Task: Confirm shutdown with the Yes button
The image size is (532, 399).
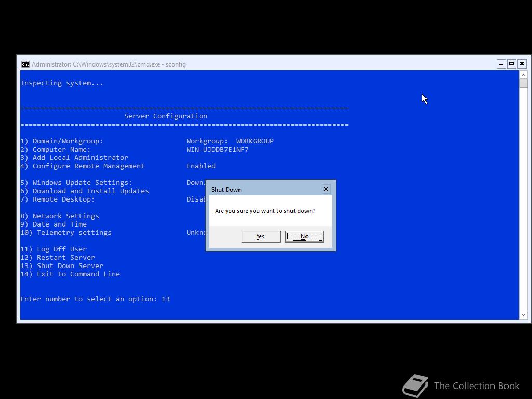Action: coord(261,236)
